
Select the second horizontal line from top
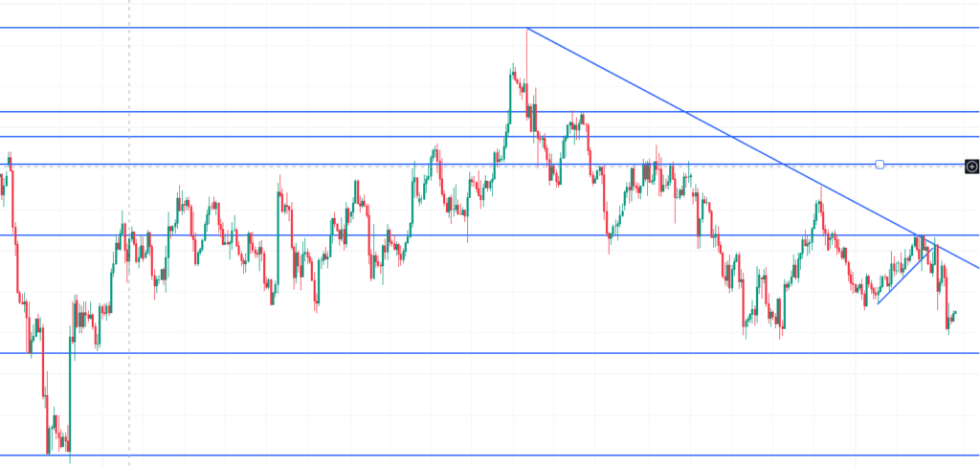287,112
